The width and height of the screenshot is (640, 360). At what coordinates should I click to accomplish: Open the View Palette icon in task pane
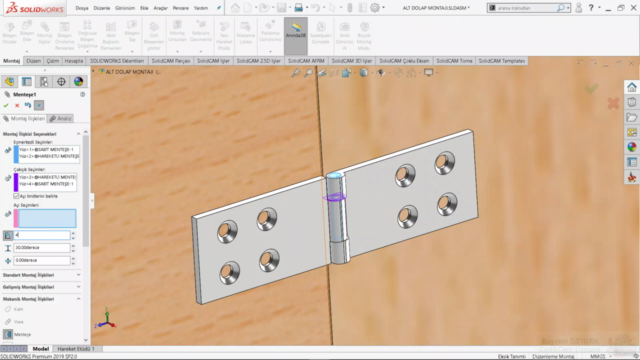632,132
